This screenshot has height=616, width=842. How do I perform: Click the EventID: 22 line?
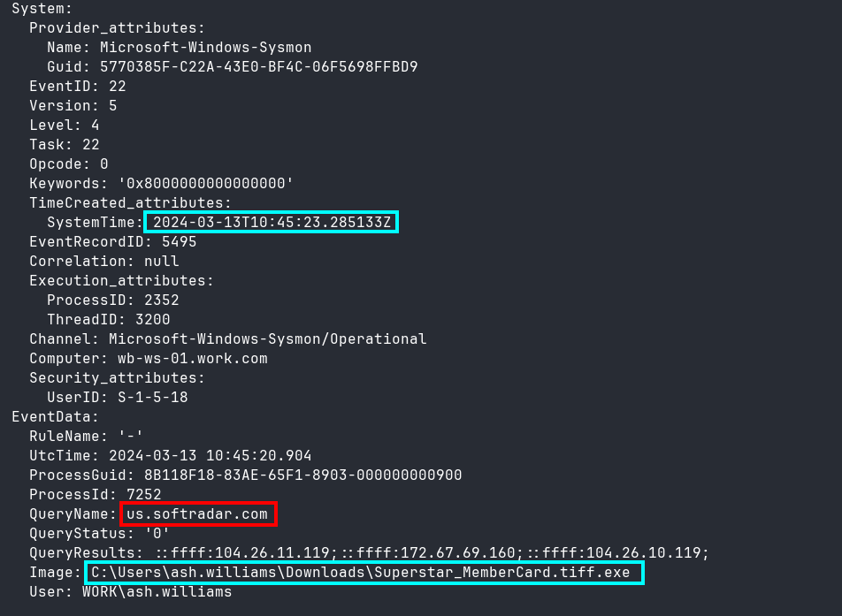[x=77, y=87]
